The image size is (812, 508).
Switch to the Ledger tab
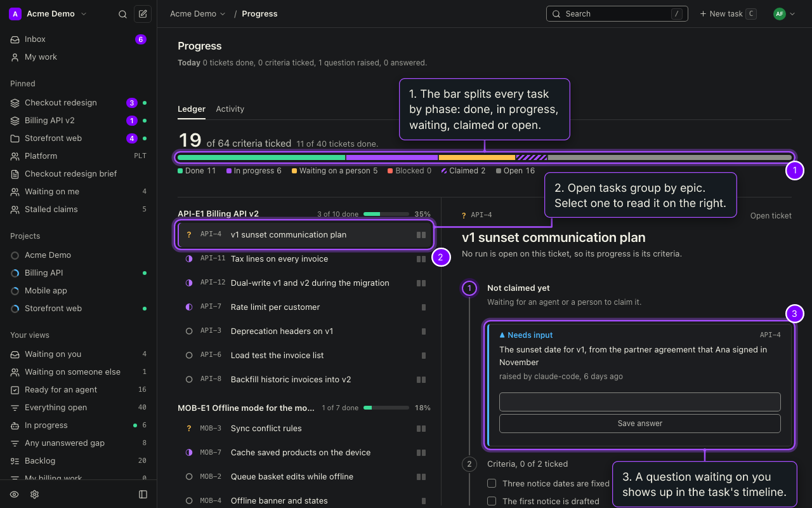click(x=192, y=109)
